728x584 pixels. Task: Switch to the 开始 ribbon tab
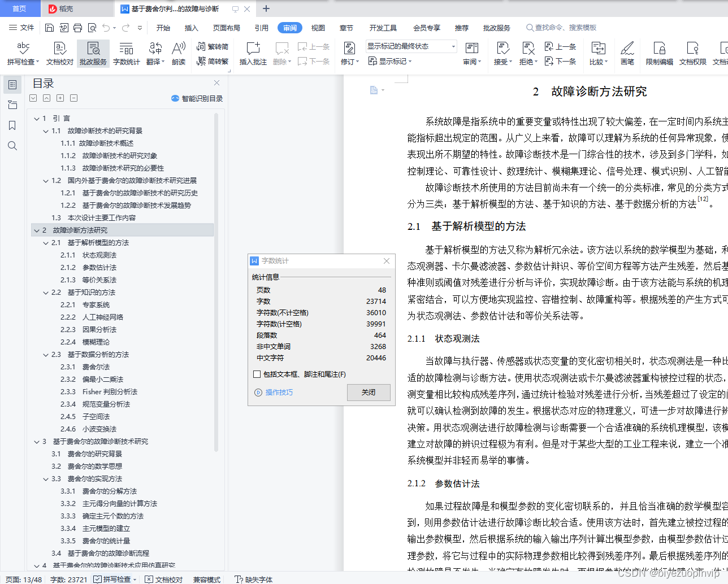tap(163, 28)
